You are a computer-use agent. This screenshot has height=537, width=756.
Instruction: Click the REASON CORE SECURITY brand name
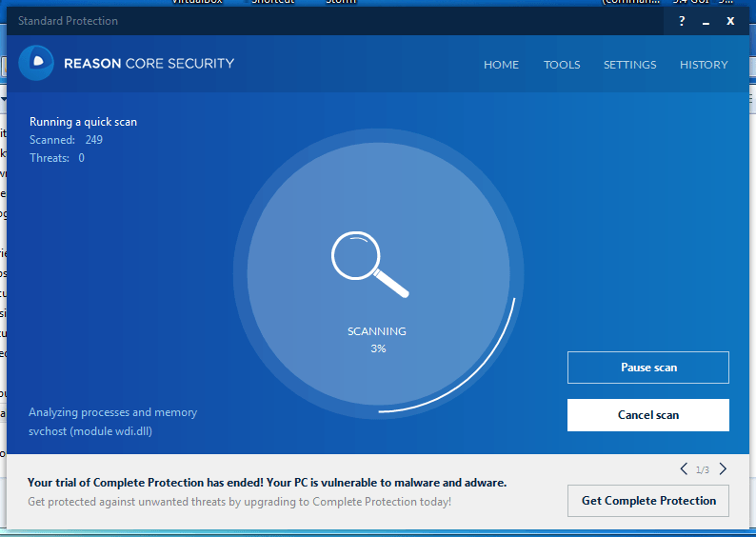coord(149,64)
